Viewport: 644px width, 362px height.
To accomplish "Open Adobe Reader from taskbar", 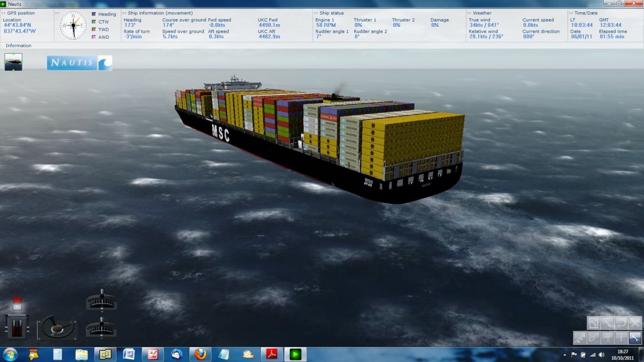I will tap(271, 354).
